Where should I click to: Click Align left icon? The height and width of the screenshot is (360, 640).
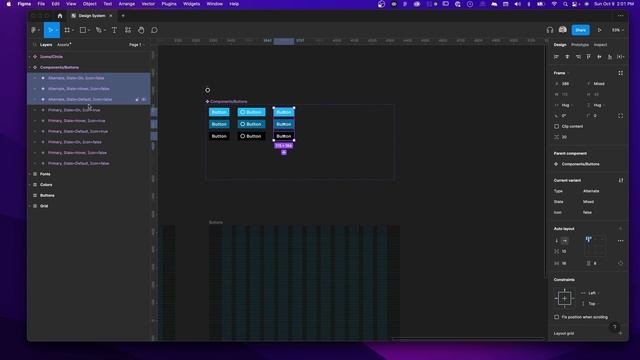coord(556,57)
